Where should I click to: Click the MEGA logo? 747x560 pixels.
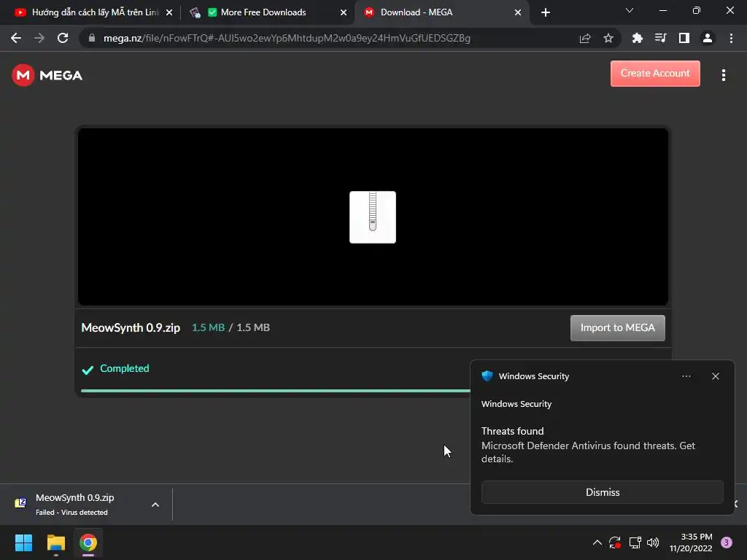[x=47, y=75]
